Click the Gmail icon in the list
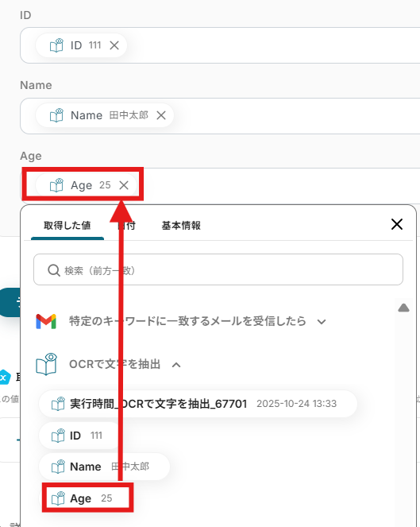 46,322
